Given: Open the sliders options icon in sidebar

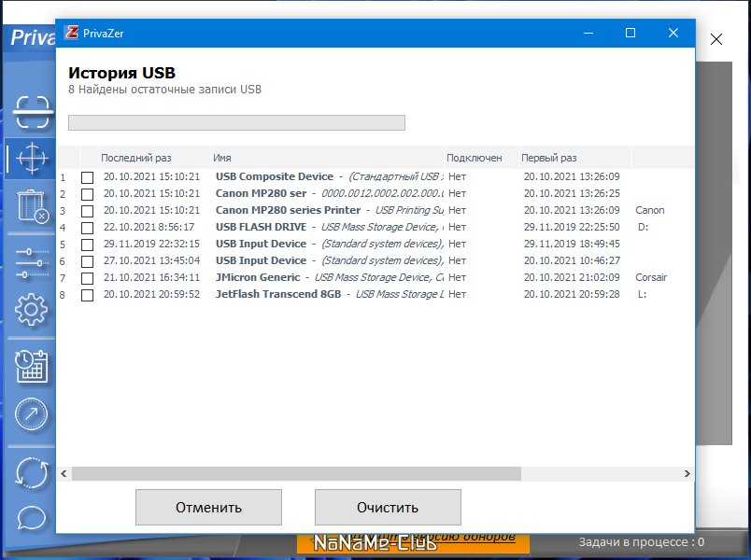Looking at the screenshot, I should point(32,263).
